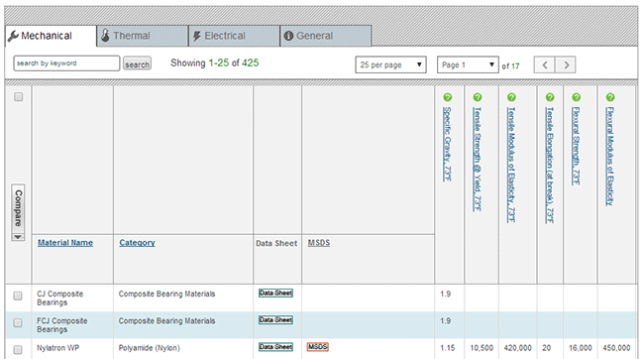This screenshot has width=644, height=359.
Task: Go to next page arrow
Action: click(x=566, y=65)
